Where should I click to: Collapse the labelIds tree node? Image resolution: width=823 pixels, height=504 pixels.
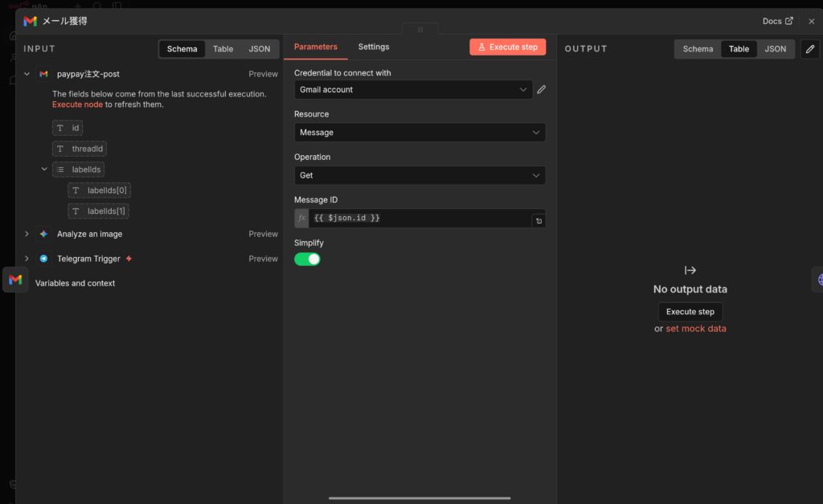44,170
